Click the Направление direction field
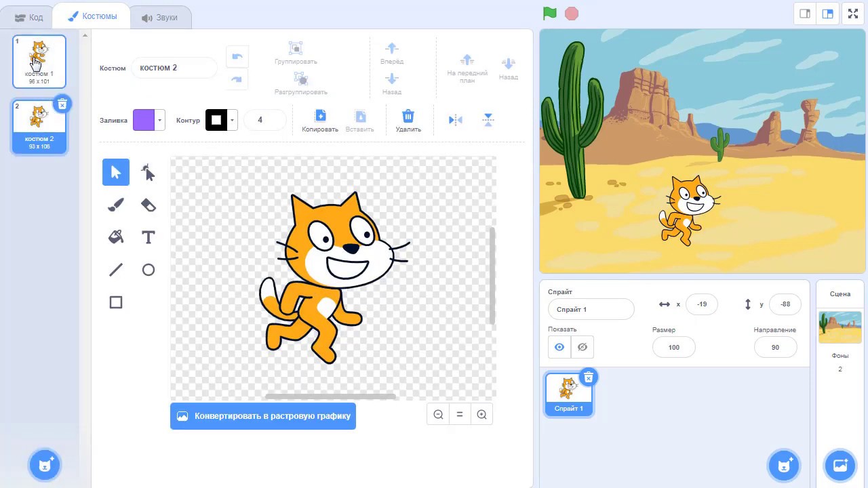 [775, 347]
